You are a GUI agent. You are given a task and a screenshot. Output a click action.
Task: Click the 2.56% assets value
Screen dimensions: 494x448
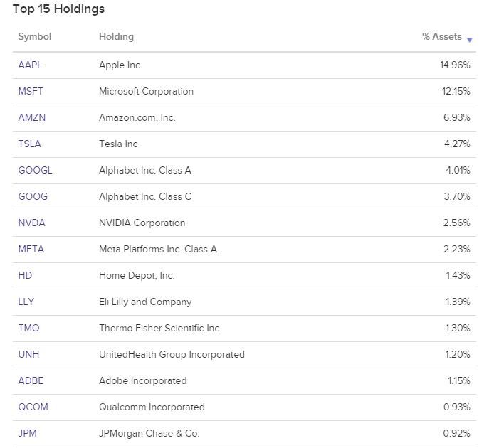[456, 223]
